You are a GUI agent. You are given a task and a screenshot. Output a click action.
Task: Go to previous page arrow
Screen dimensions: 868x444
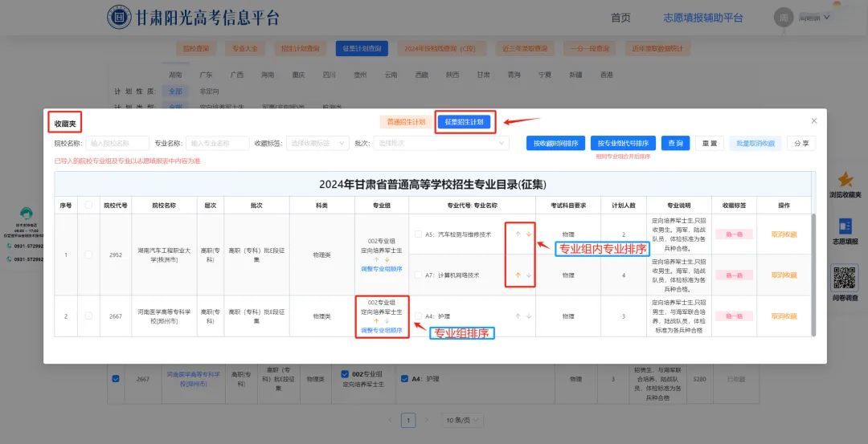coord(390,420)
